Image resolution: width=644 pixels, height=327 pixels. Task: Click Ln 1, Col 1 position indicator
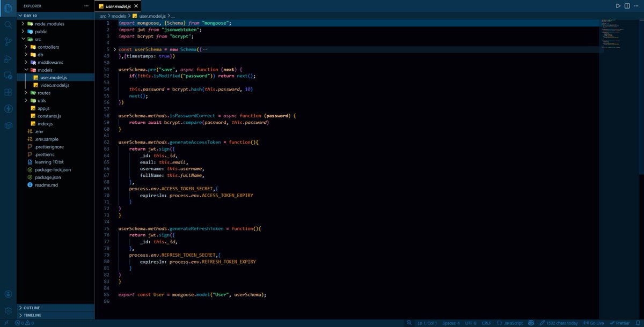coord(427,323)
